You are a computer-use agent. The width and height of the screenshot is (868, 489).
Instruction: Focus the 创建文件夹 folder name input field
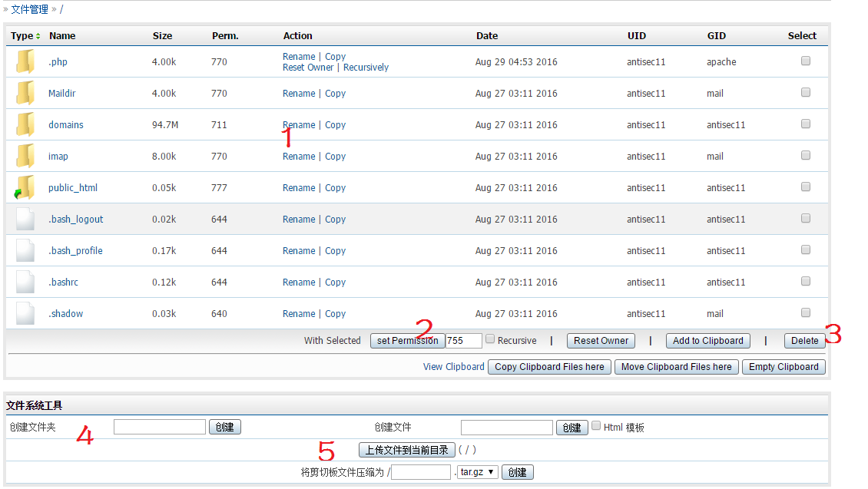tap(160, 427)
